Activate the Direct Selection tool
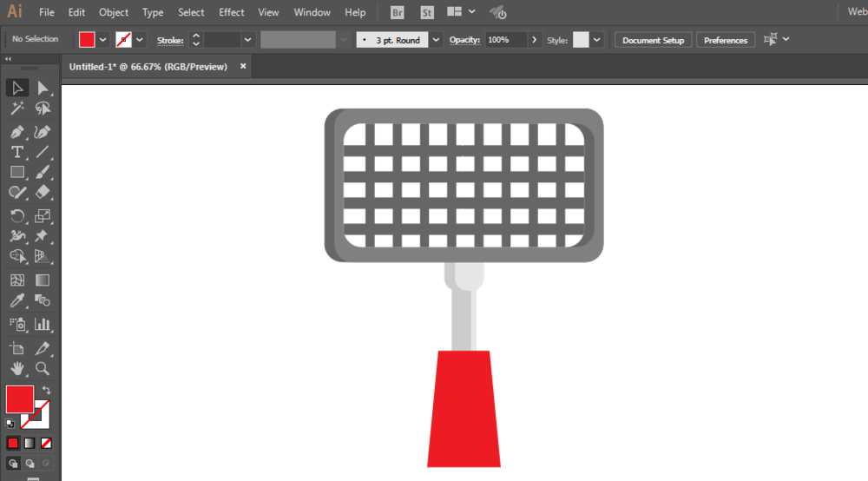This screenshot has width=868, height=481. click(x=42, y=88)
